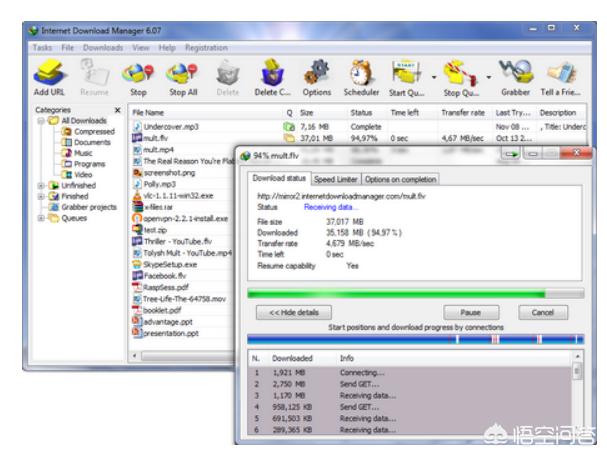
Task: Select the mult.mp4 file row
Action: tap(182, 149)
